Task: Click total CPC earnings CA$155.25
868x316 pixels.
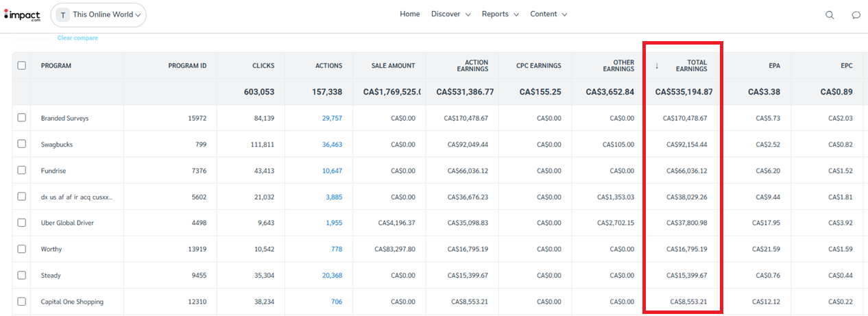Action: point(540,92)
